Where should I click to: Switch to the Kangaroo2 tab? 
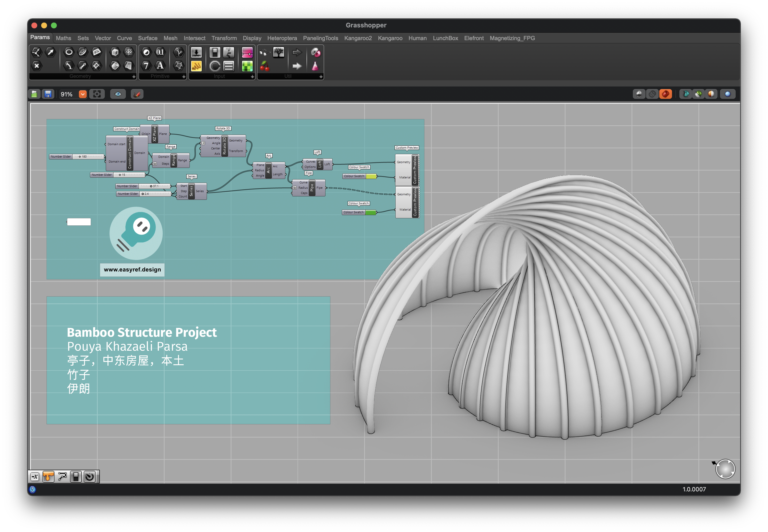coord(358,38)
